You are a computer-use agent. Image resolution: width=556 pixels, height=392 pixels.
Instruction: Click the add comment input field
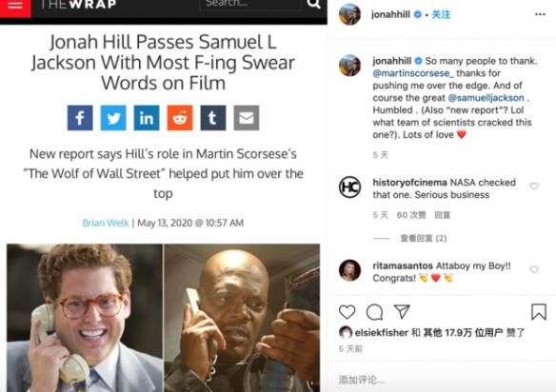click(442, 380)
